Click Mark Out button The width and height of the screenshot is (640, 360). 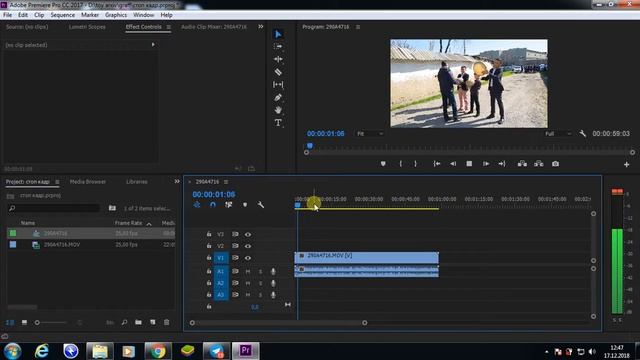416,164
